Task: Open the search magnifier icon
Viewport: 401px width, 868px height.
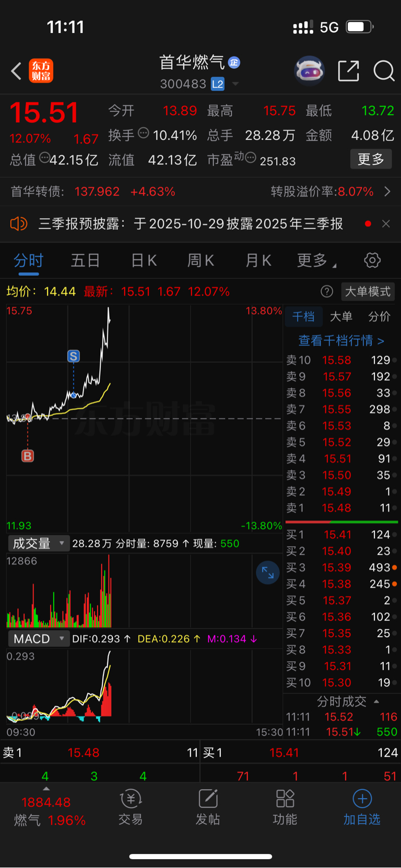Action: (384, 71)
